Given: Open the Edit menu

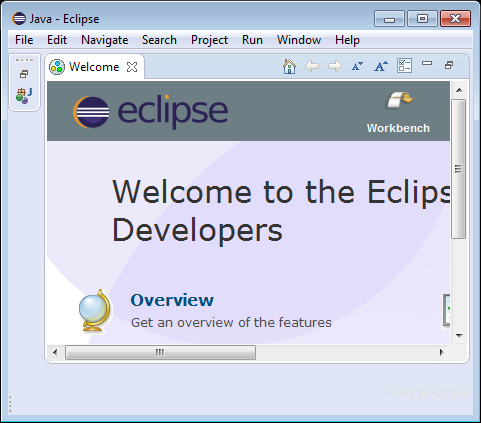Looking at the screenshot, I should click(x=57, y=40).
